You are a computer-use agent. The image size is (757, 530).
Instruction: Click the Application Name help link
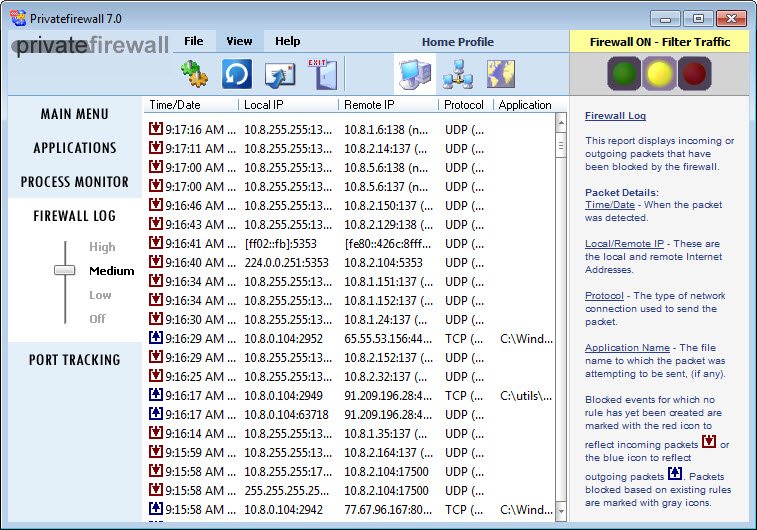627,348
